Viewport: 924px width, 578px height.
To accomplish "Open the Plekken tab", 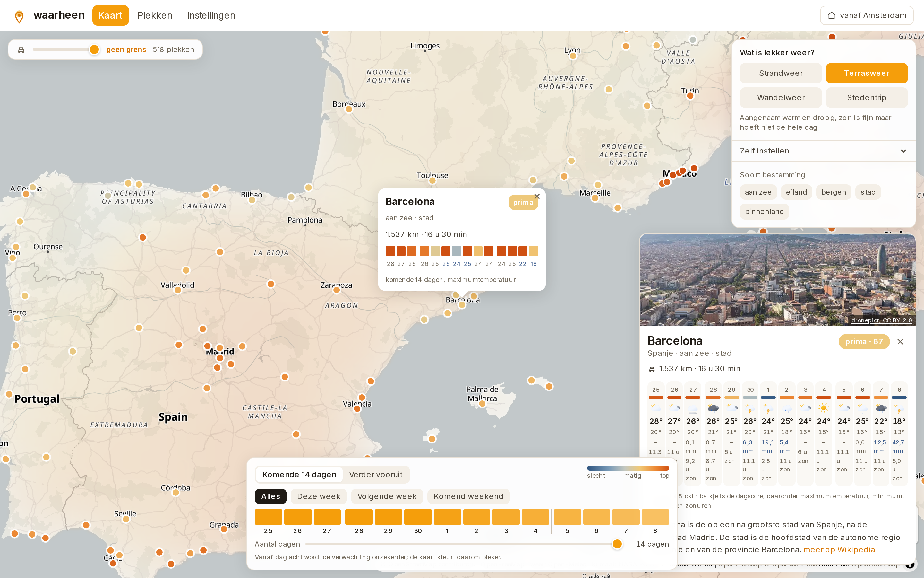I will click(x=155, y=15).
